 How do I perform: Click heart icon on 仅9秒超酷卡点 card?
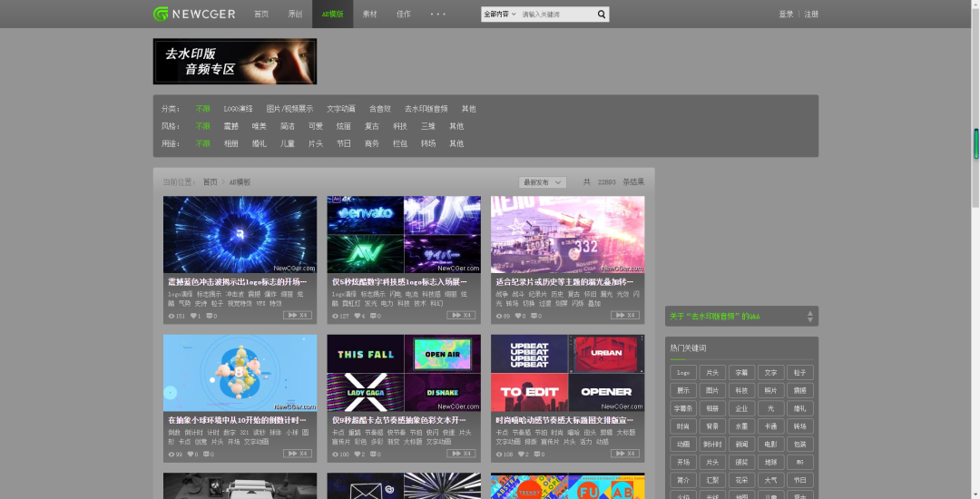pyautogui.click(x=357, y=454)
